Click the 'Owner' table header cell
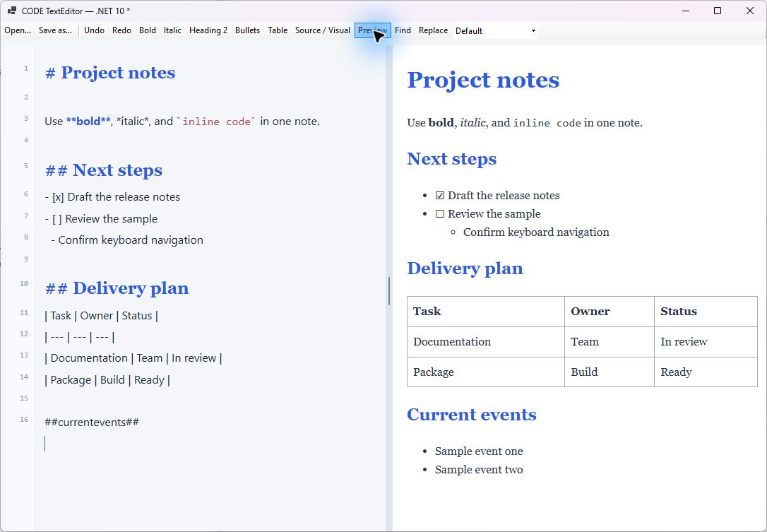 pyautogui.click(x=610, y=312)
